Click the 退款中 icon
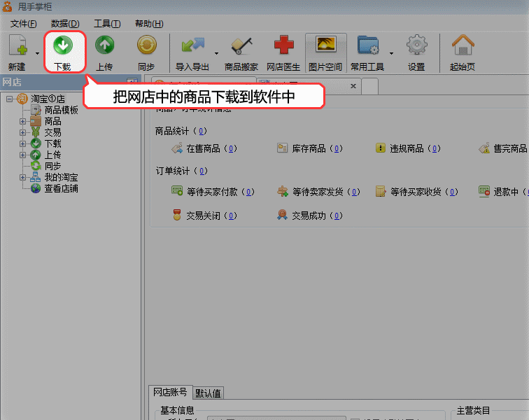The image size is (529, 420). (x=484, y=191)
